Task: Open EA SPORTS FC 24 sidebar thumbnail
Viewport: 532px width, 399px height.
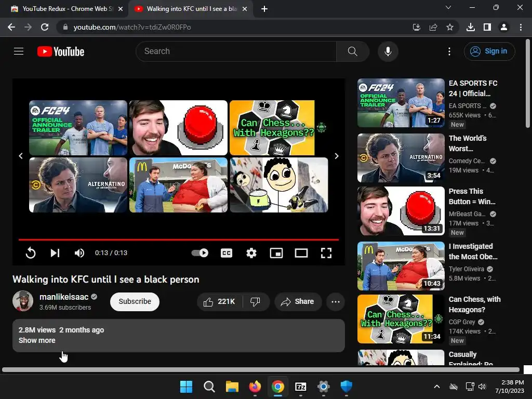Action: (x=401, y=103)
